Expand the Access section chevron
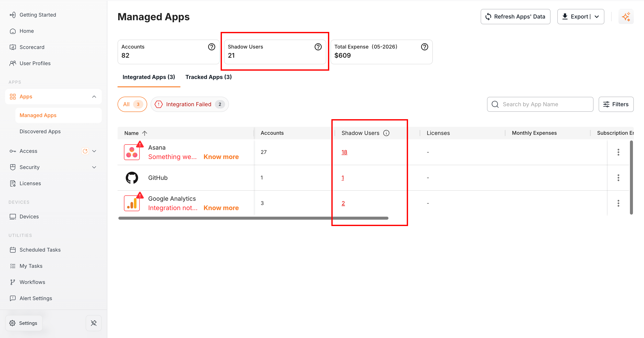This screenshot has width=644, height=338. click(x=94, y=151)
